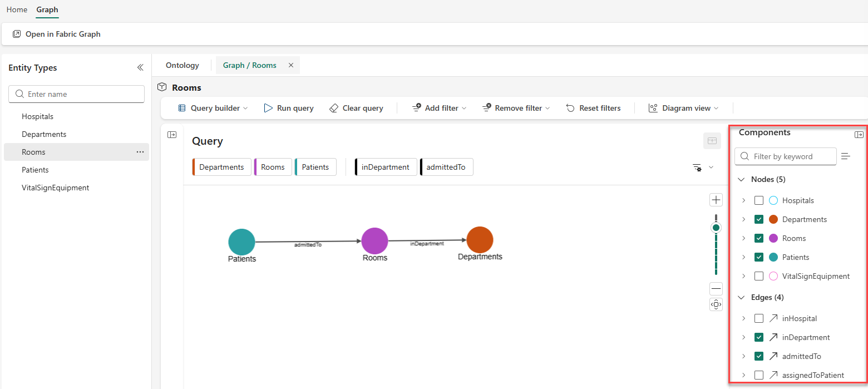
Task: Add a filter to the query
Action: click(x=438, y=108)
